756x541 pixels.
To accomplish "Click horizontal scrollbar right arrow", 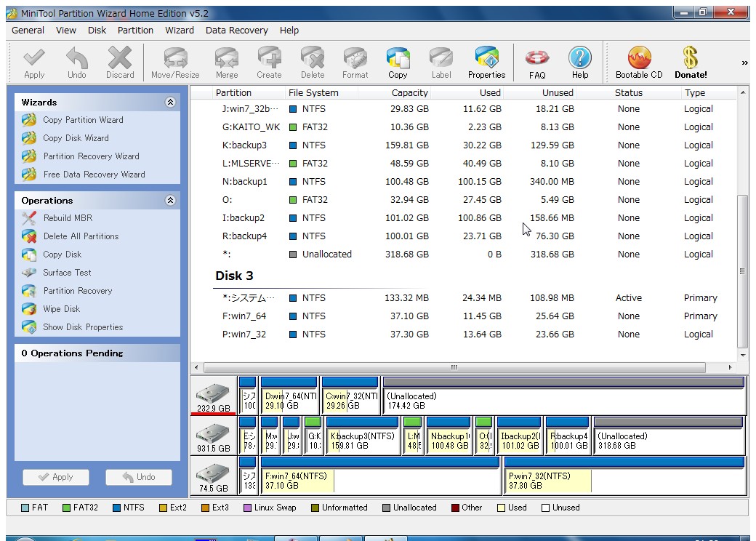I will coord(730,367).
